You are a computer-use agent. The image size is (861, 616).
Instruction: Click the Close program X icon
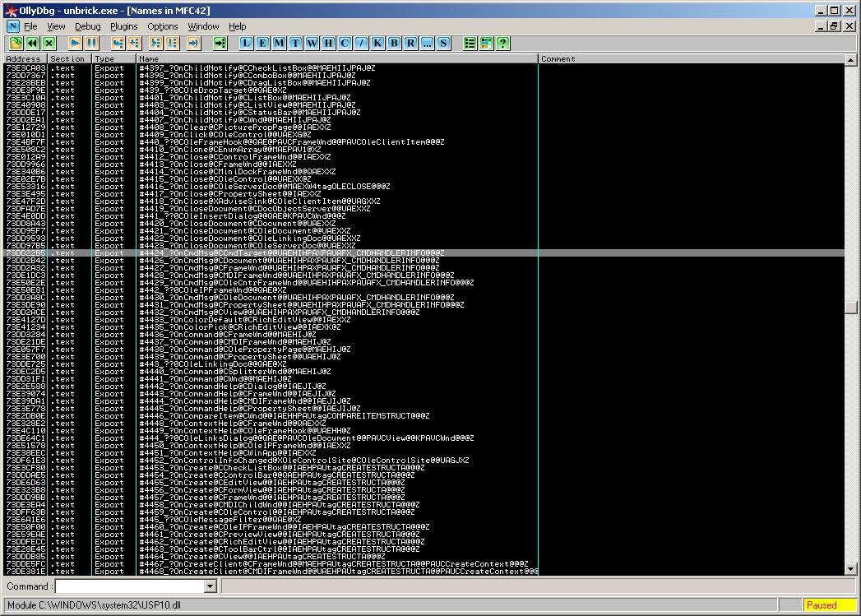tap(49, 43)
